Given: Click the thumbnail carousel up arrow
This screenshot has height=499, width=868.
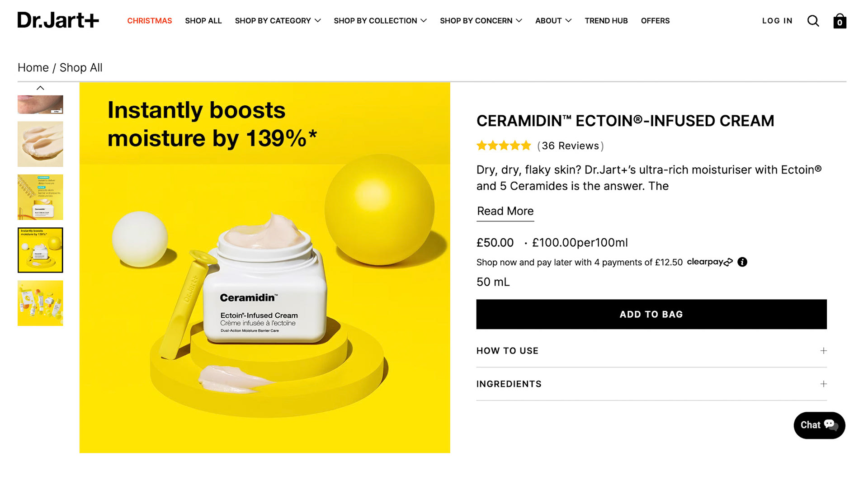Looking at the screenshot, I should 40,88.
